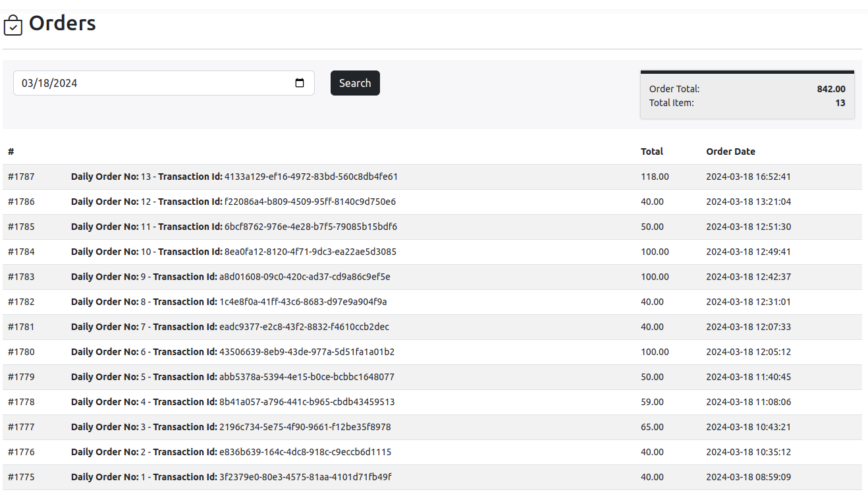Select order #1780 ID cell
The height and width of the screenshot is (502, 868).
(21, 352)
